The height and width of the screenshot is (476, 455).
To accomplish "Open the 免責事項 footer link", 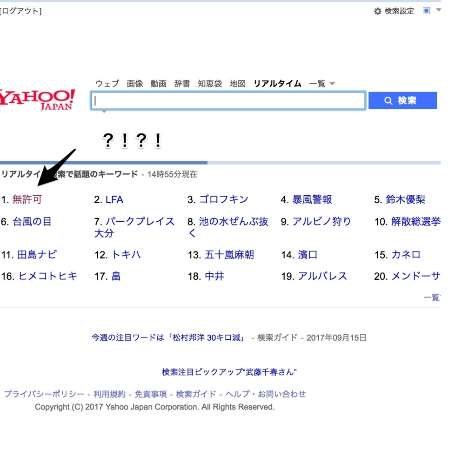I will tap(151, 394).
